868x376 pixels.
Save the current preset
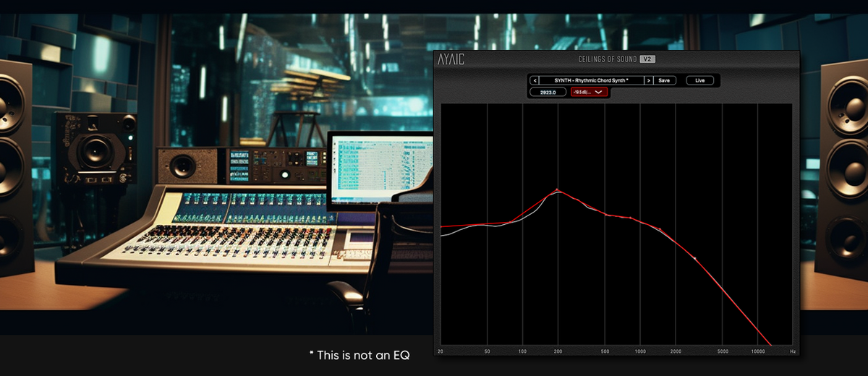point(664,80)
